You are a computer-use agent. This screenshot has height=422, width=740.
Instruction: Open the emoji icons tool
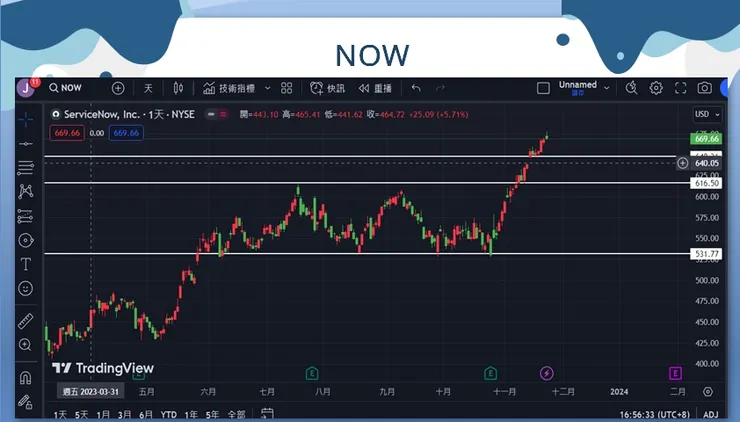point(25,288)
